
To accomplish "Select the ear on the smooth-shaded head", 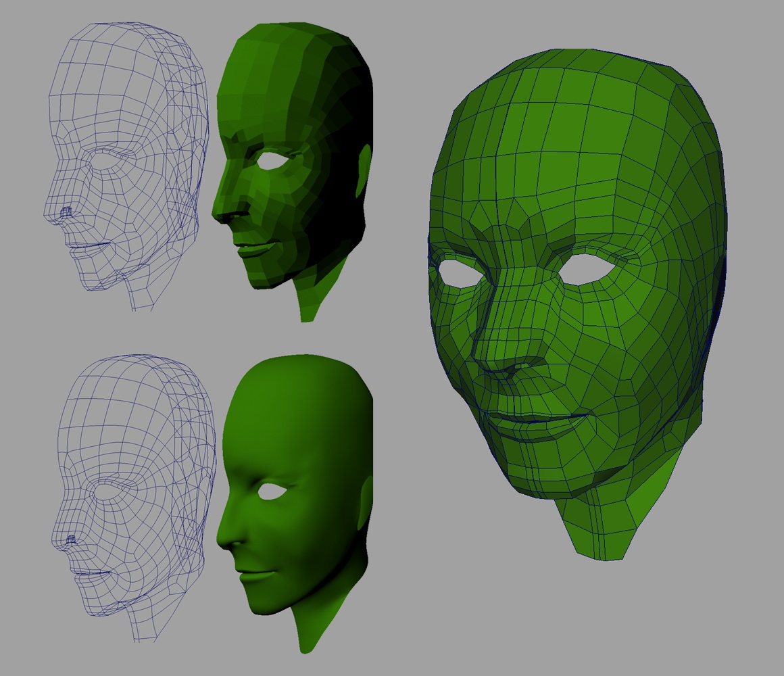I will 368,499.
